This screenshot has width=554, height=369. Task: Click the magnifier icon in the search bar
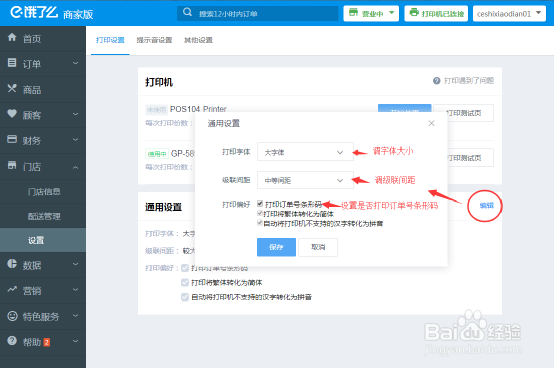point(188,12)
